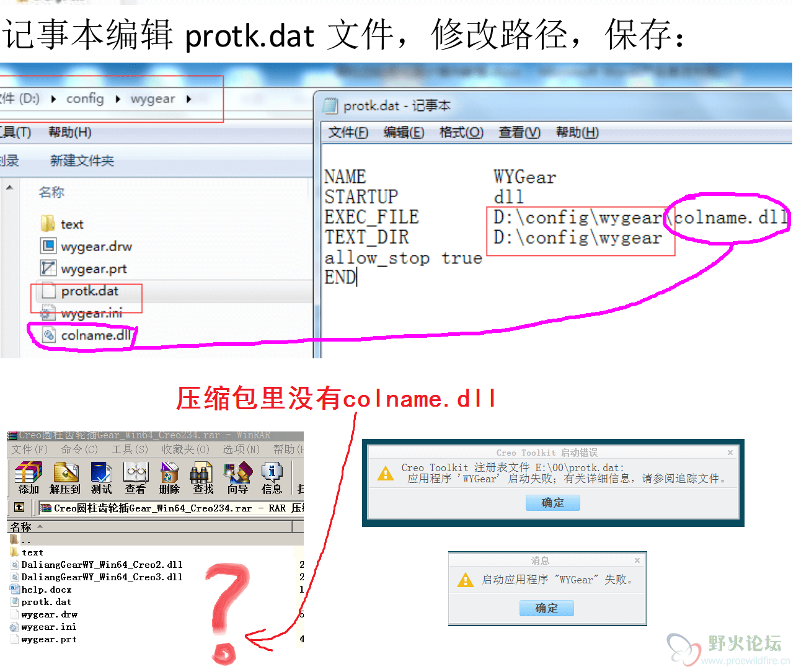Open WinRAR 选项(N) menu
The width and height of the screenshot is (796, 672).
[241, 449]
